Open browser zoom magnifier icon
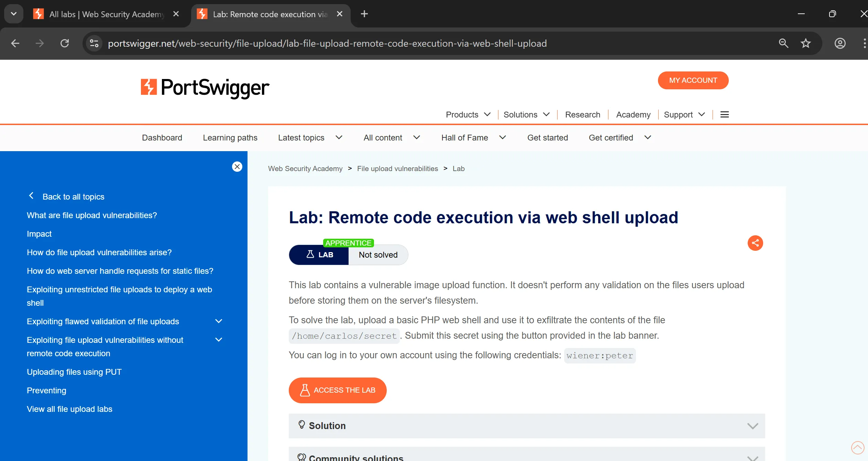 [x=783, y=43]
